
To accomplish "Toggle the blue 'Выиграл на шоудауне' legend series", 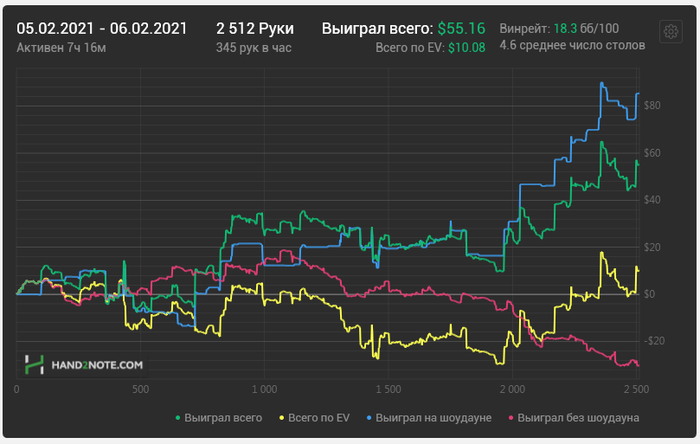I will pyautogui.click(x=429, y=418).
